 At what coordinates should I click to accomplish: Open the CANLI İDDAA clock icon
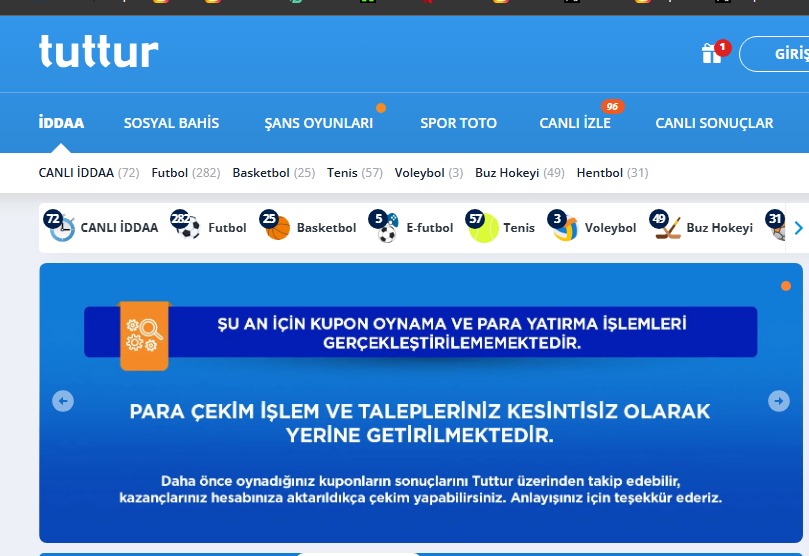coord(62,228)
